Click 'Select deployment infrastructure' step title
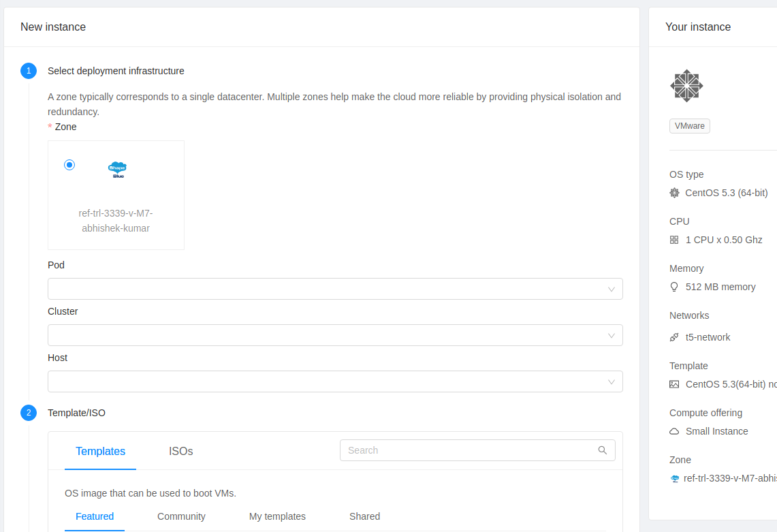 click(116, 71)
